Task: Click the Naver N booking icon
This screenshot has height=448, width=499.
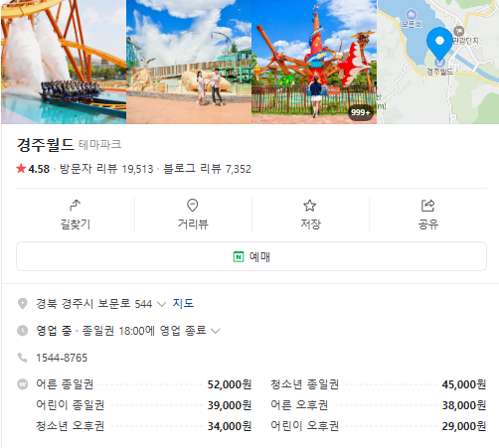Action: click(239, 256)
